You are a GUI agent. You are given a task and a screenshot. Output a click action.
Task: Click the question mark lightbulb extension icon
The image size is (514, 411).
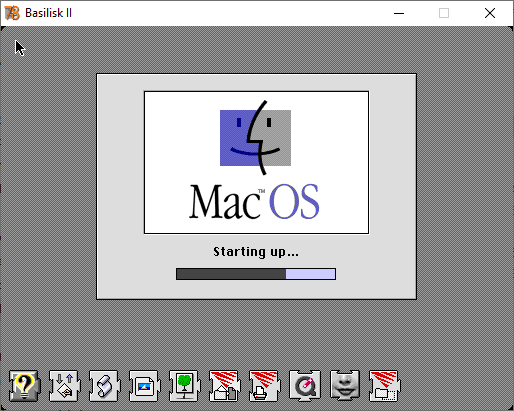[x=24, y=386]
